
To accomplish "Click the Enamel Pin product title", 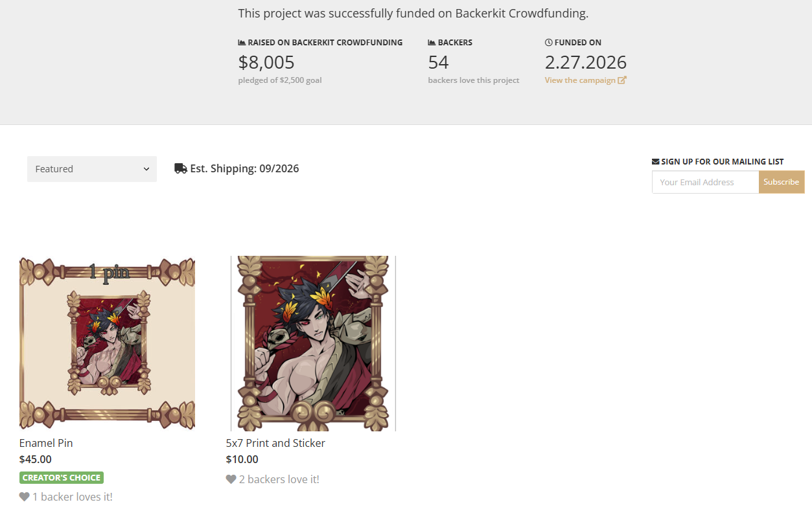I will click(46, 443).
